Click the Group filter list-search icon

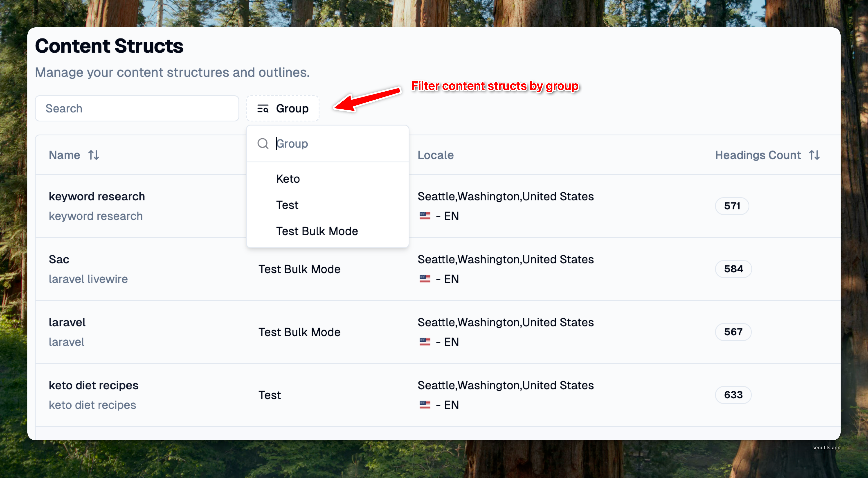263,109
